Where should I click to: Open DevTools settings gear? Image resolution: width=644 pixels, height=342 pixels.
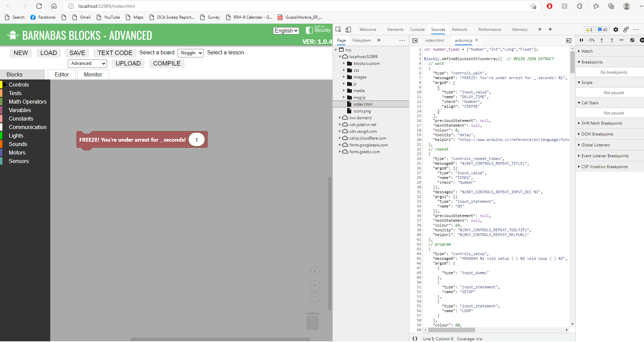click(616, 30)
